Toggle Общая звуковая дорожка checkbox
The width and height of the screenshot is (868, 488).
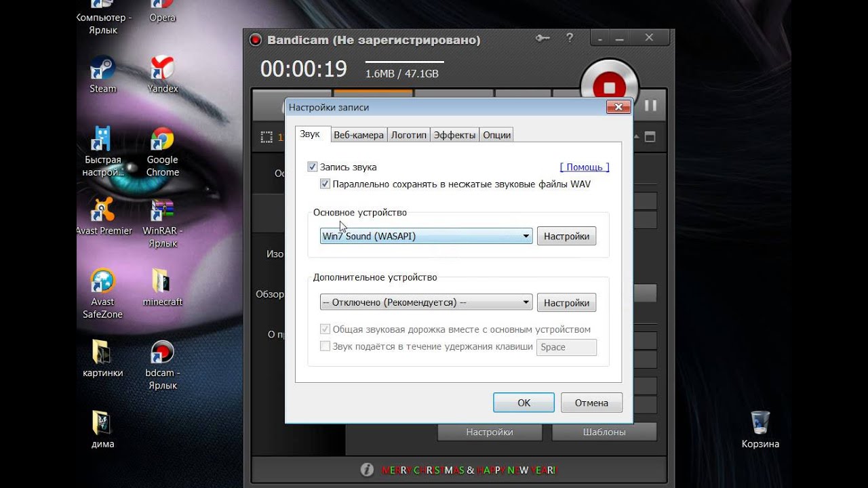coord(325,329)
